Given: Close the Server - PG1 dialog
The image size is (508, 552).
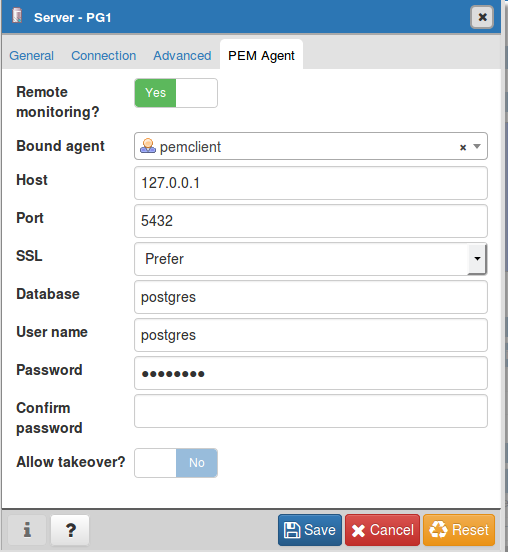Looking at the screenshot, I should tap(482, 17).
